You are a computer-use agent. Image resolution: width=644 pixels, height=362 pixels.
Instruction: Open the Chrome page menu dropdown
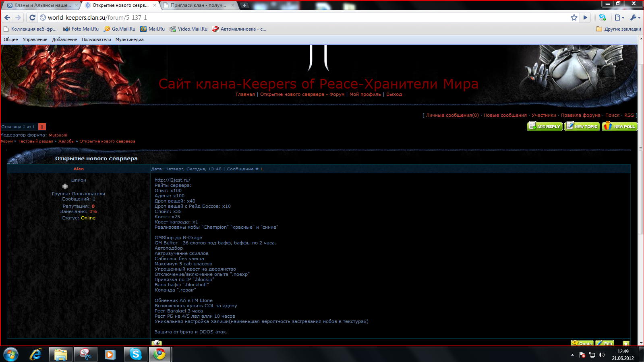[x=619, y=17]
